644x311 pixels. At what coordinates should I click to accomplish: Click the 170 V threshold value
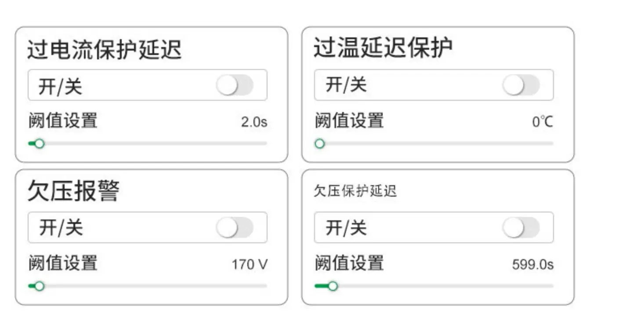pos(249,264)
